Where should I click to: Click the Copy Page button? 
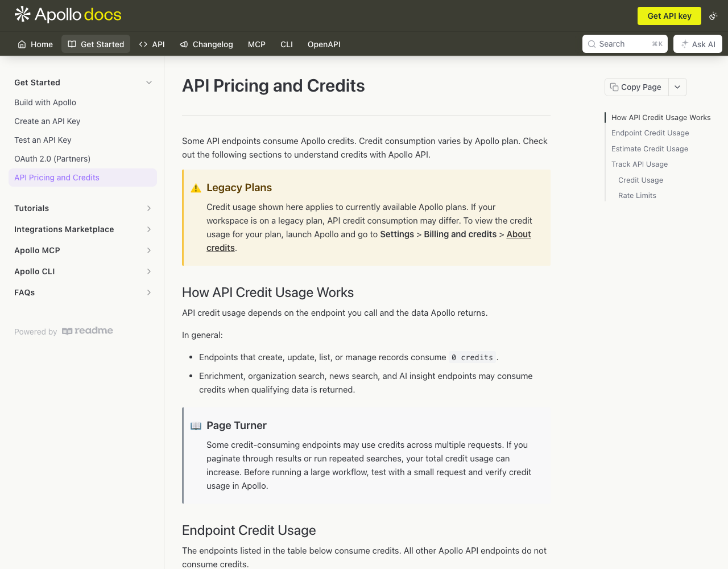click(636, 87)
